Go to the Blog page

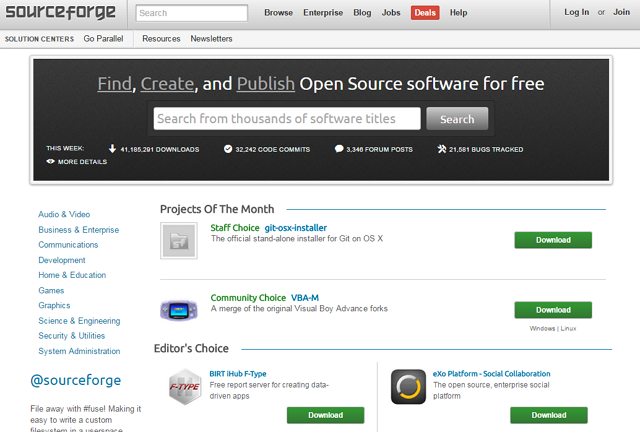tap(362, 13)
